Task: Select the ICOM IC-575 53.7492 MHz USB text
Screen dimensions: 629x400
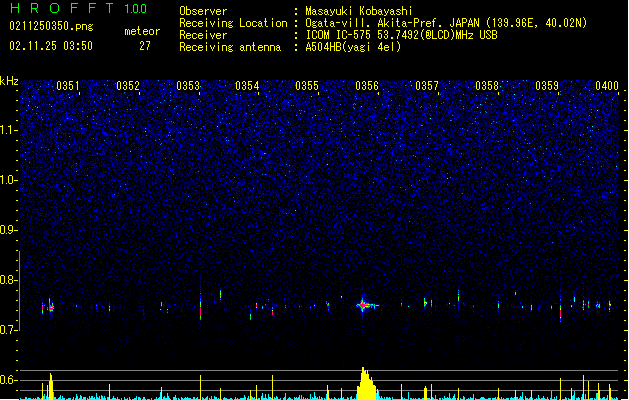Action: 401,35
